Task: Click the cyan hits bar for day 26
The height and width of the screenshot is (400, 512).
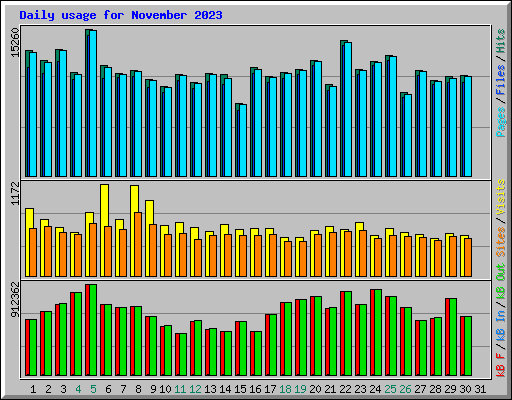Action: coord(408,135)
